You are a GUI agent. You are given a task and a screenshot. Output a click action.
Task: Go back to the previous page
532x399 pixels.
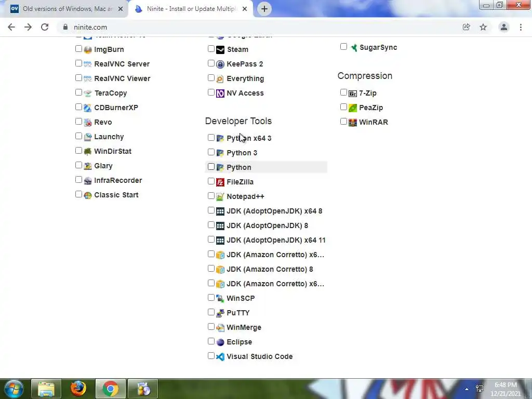11,27
